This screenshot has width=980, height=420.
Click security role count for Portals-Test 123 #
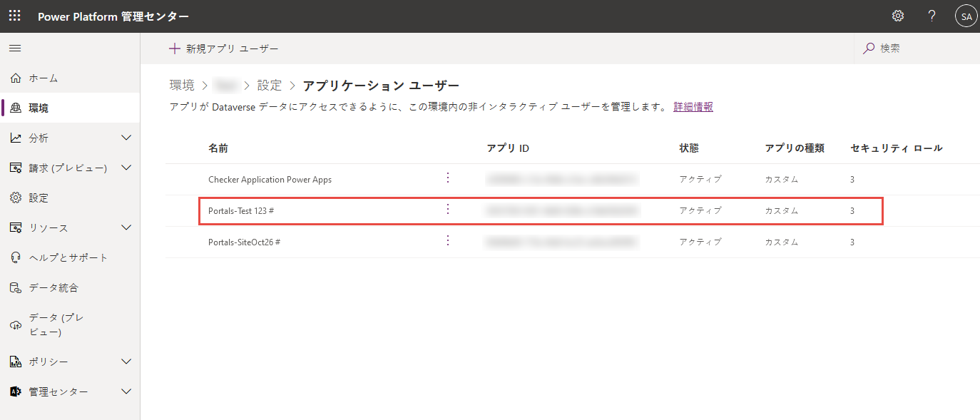[x=852, y=211]
